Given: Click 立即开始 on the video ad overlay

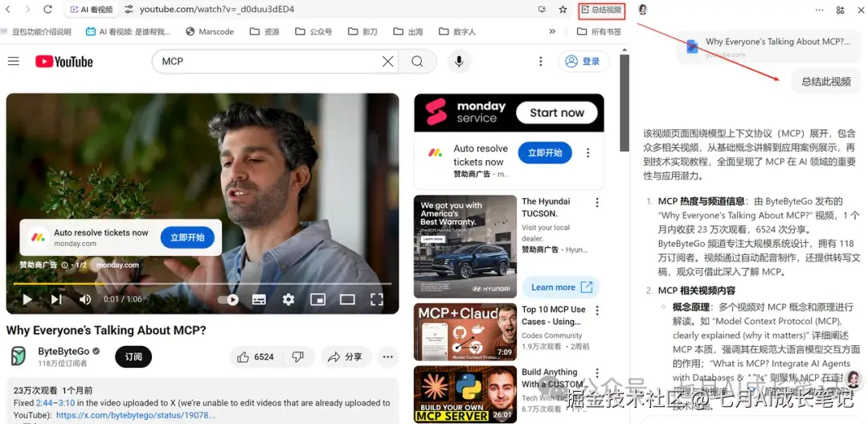Looking at the screenshot, I should pos(187,238).
